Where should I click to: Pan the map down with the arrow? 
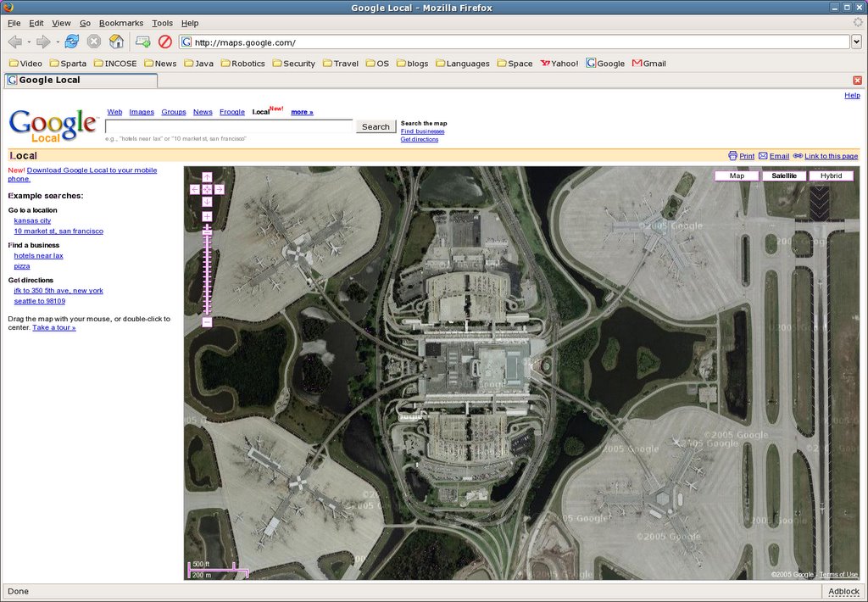pos(207,202)
